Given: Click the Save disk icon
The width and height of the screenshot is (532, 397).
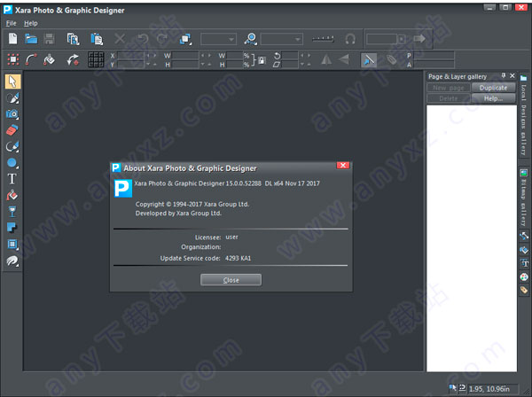Looking at the screenshot, I should pyautogui.click(x=49, y=39).
